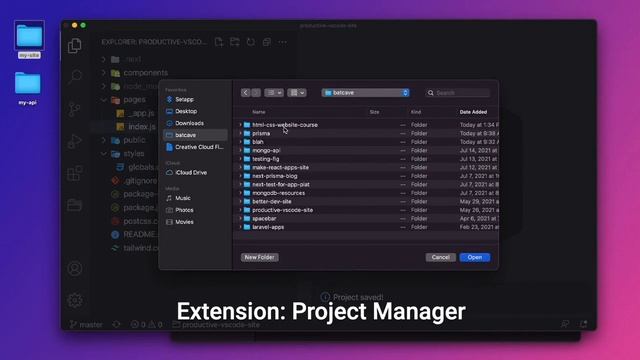
Task: Expand mongo-api folder disclosure arrow
Action: pyautogui.click(x=240, y=151)
